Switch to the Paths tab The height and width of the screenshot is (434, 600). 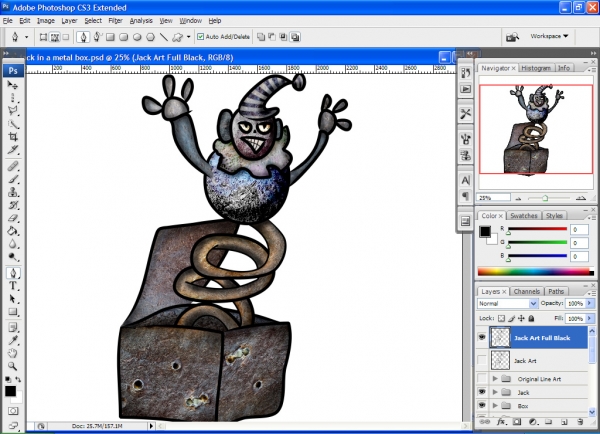[556, 292]
